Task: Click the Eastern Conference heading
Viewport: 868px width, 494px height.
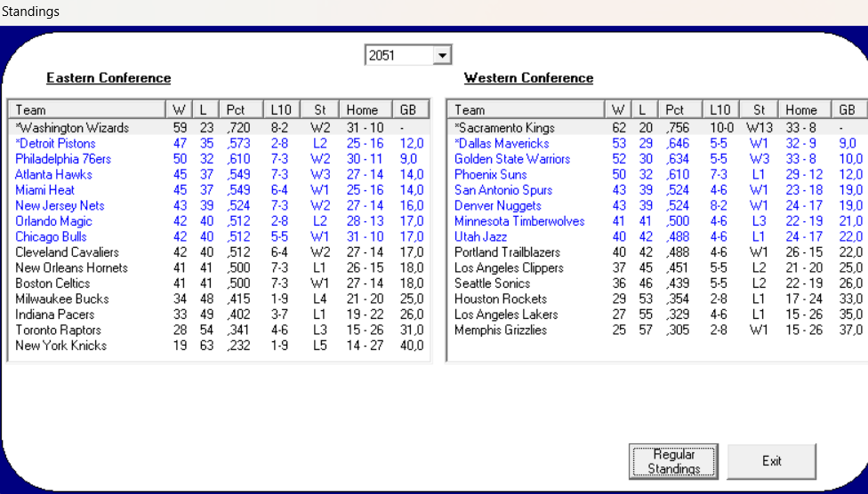Action: pyautogui.click(x=108, y=78)
